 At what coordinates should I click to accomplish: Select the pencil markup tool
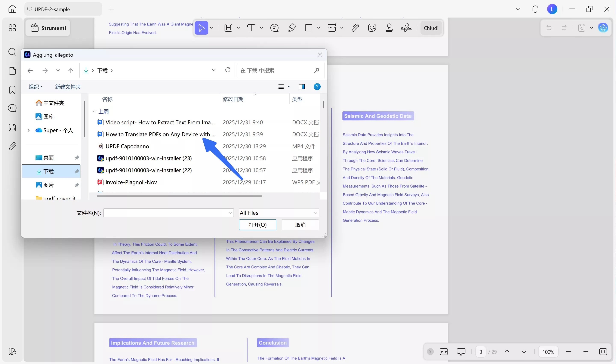click(x=292, y=28)
